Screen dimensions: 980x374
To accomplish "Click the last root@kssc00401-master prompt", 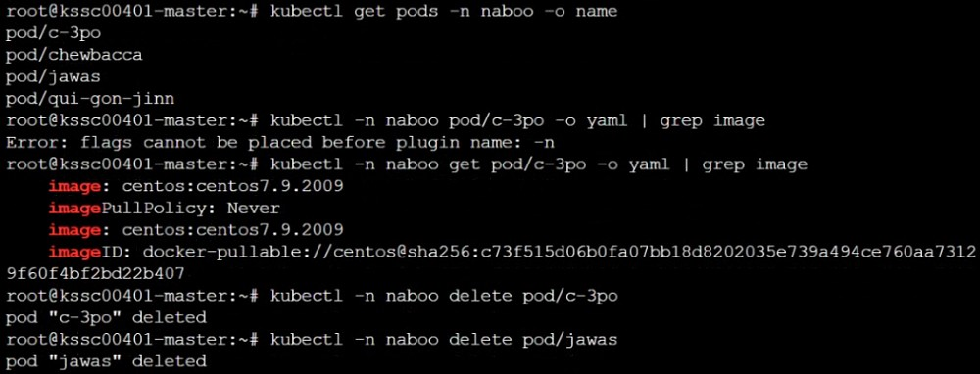I will pyautogui.click(x=132, y=339).
